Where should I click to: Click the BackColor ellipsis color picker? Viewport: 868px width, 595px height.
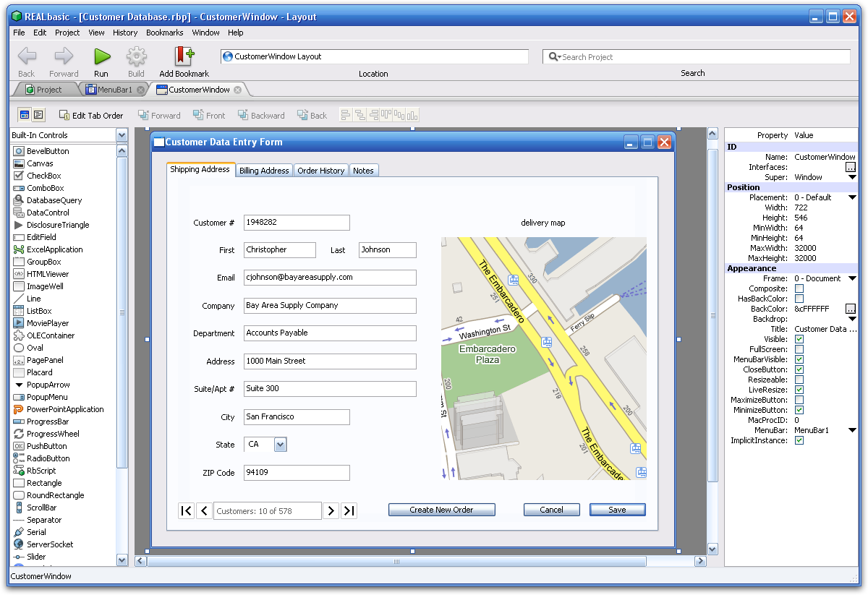pyautogui.click(x=851, y=309)
